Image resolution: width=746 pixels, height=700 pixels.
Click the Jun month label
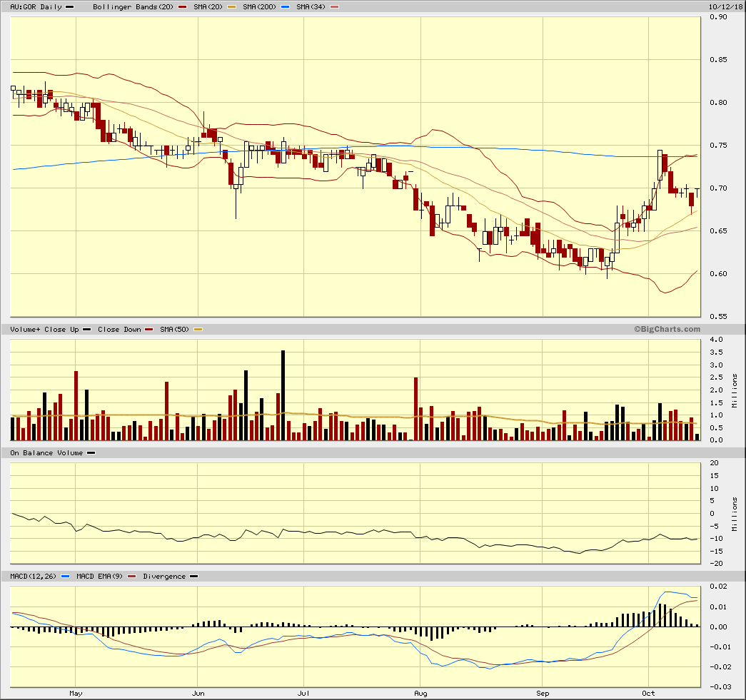198,694
